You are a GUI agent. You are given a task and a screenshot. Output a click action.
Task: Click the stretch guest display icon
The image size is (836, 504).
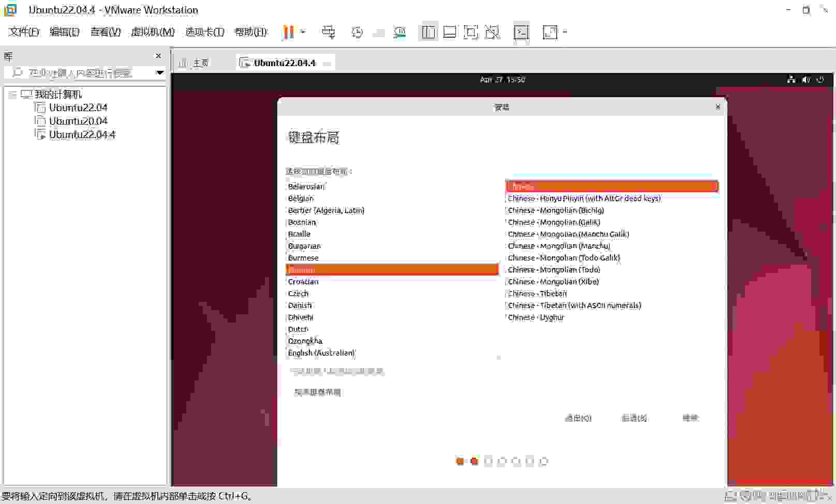[550, 32]
